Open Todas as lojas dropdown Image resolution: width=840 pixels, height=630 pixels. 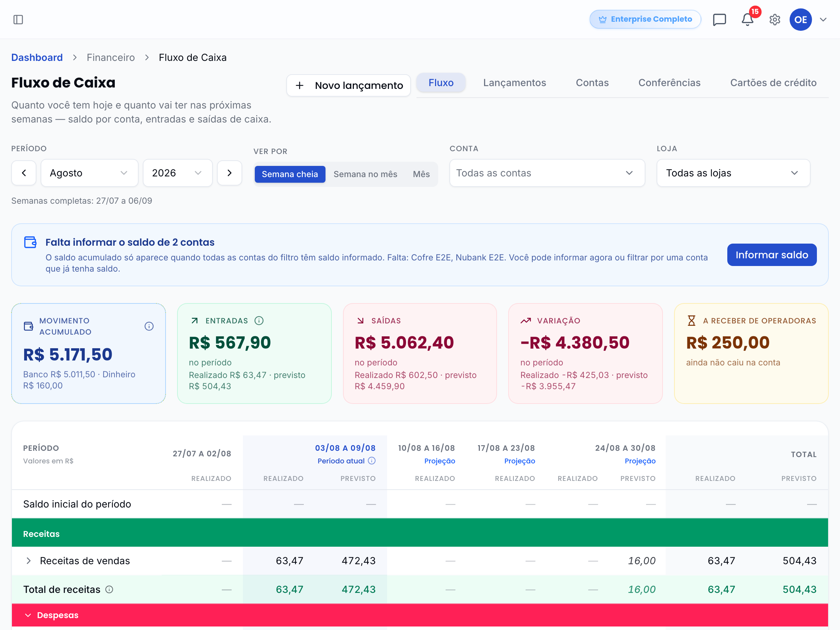[733, 173]
